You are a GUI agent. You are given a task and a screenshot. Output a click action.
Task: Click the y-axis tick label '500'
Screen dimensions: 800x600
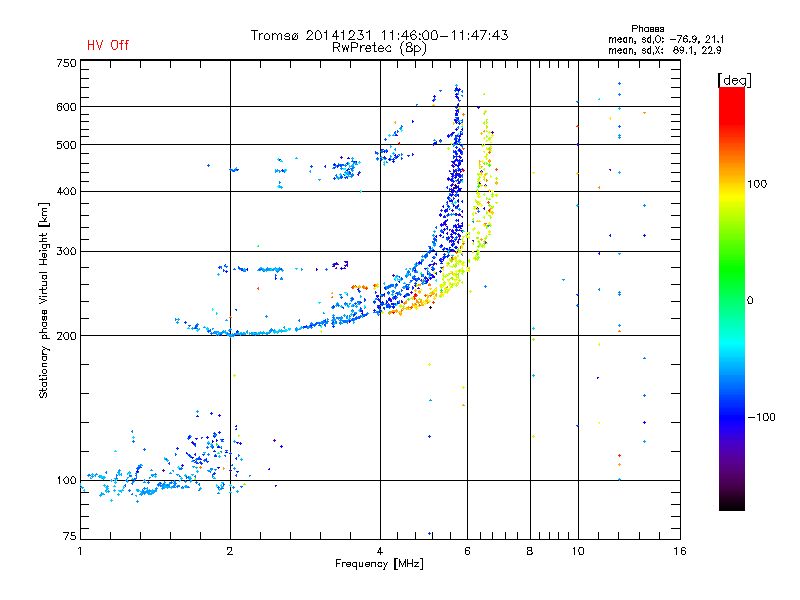pos(66,145)
